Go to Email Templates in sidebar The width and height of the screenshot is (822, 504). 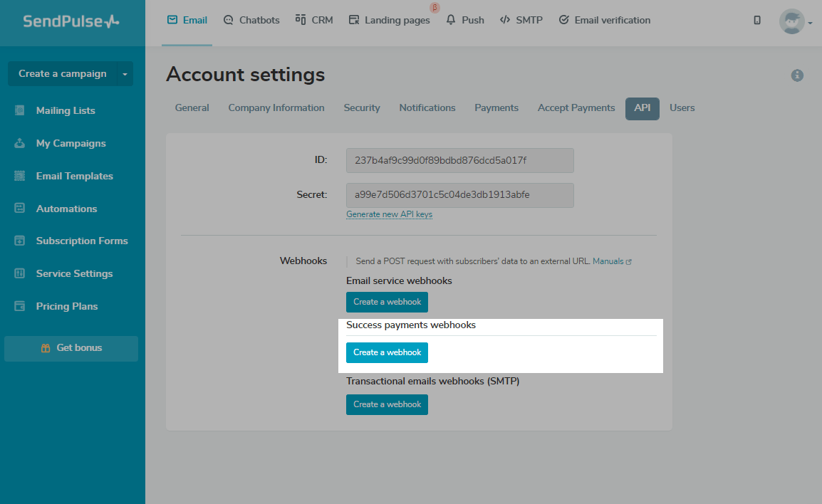74,176
